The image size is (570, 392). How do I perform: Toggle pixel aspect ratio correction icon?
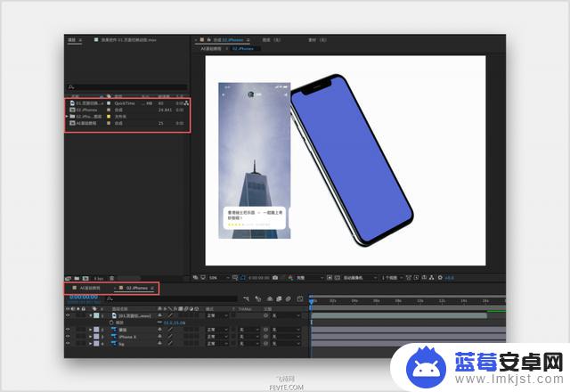(409, 277)
